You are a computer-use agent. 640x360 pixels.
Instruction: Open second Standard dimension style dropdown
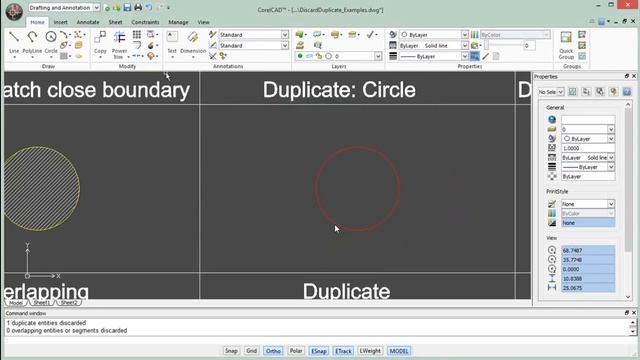click(x=284, y=45)
